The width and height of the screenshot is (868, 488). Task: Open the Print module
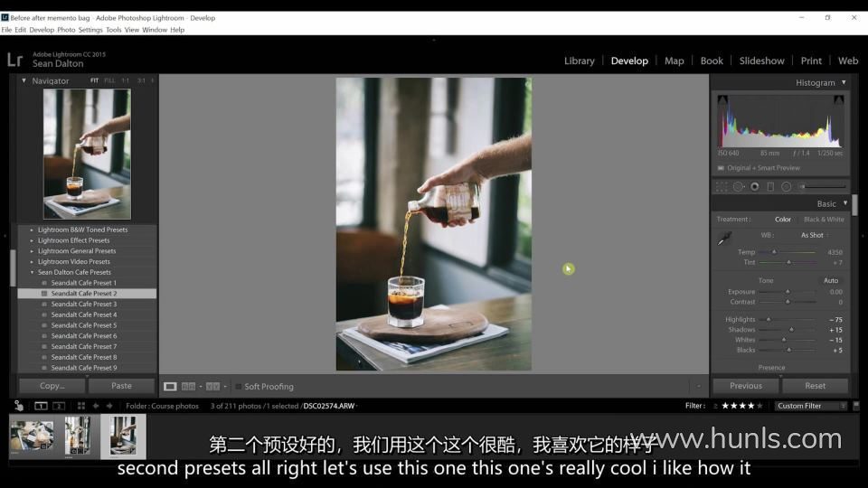pos(811,61)
